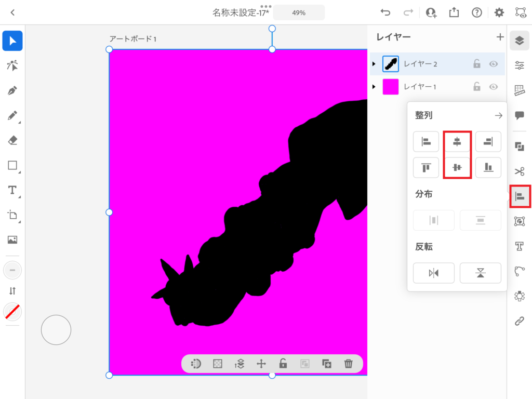Select the Direct Selection tool
Viewport: 532px width, 399px height.
(x=12, y=65)
